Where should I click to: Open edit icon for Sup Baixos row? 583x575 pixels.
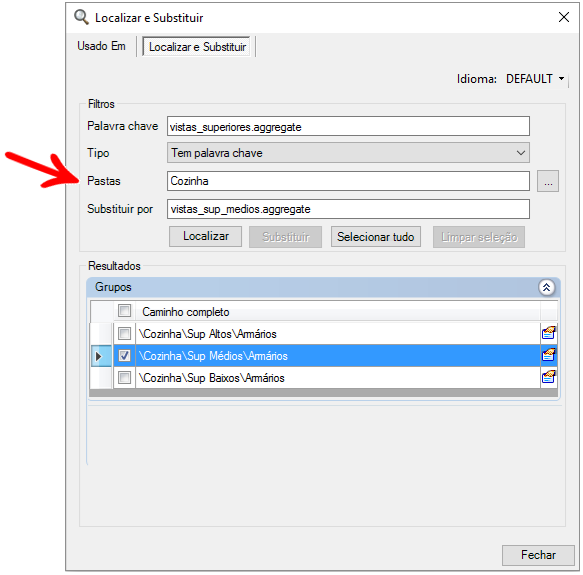549,377
